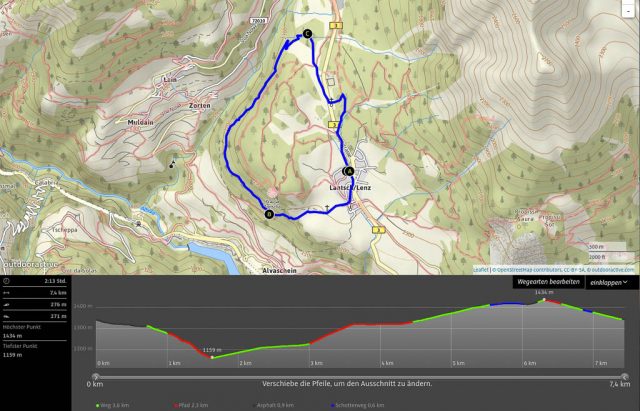Image resolution: width=640 pixels, height=411 pixels.
Task: Click the 1434 m highest point on profile
Action: click(x=544, y=300)
